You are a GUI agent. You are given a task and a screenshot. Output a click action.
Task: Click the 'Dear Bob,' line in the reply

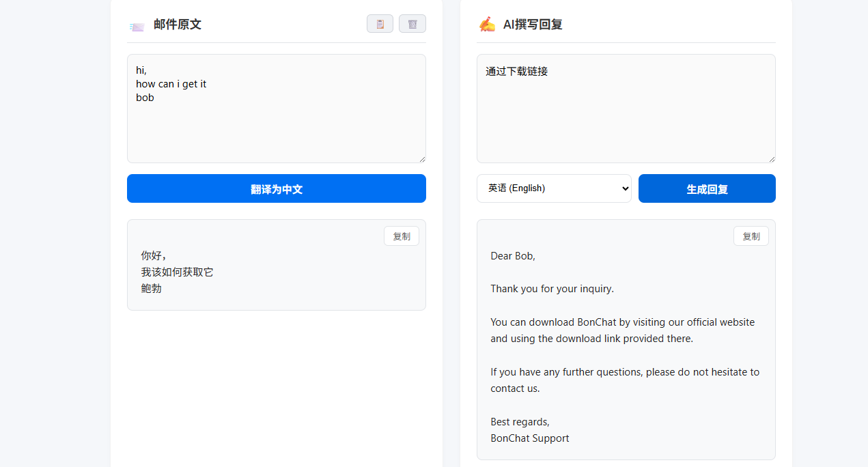(x=513, y=256)
